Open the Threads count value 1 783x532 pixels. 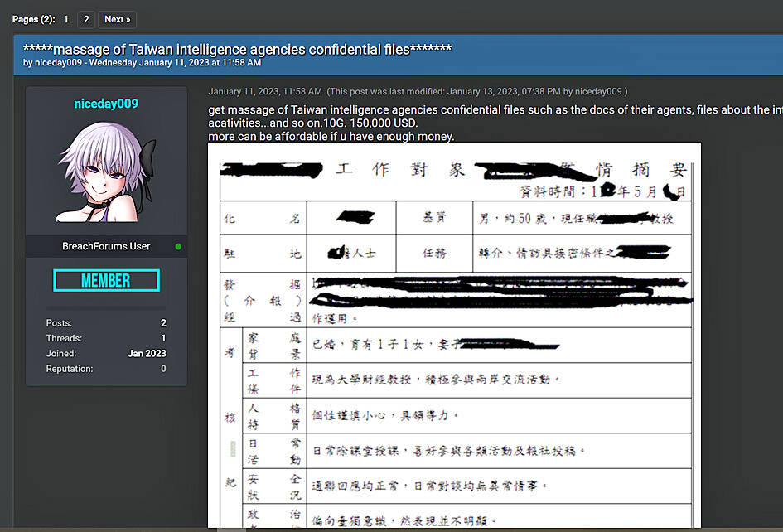pyautogui.click(x=163, y=338)
